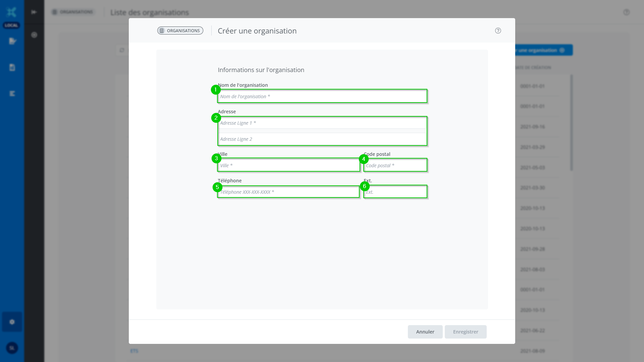
Task: Open the SL user avatar menu
Action: (12, 348)
